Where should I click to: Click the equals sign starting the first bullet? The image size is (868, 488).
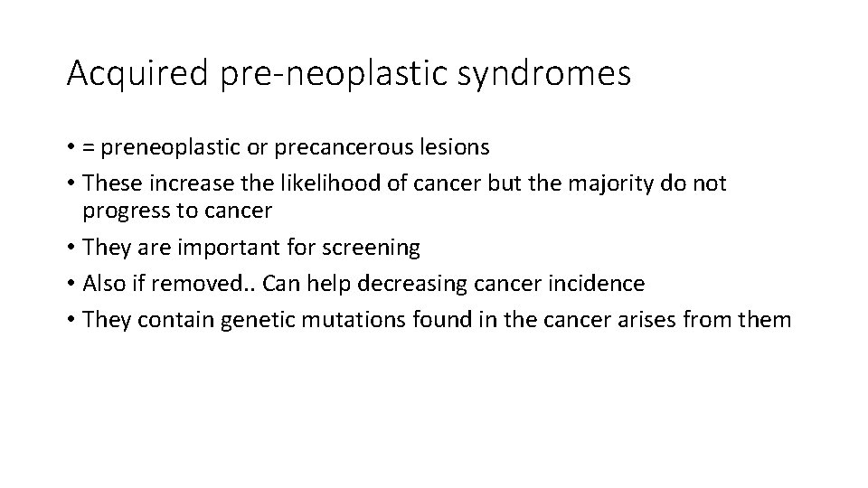tap(89, 147)
